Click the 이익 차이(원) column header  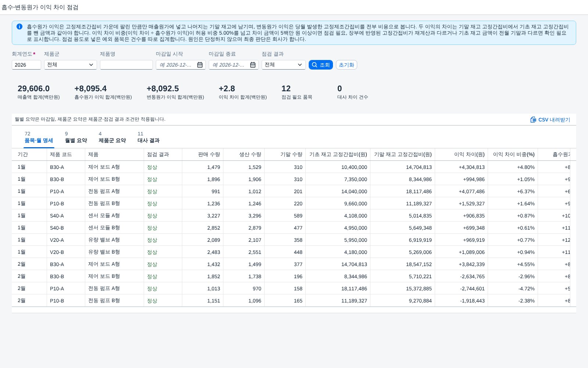point(462,155)
